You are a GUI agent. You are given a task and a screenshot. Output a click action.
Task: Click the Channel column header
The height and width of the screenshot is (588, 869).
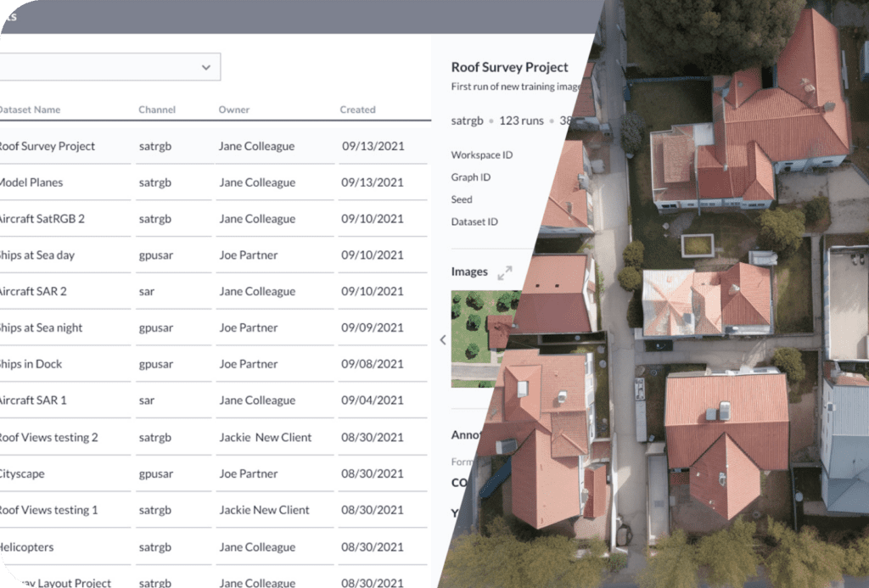click(156, 109)
